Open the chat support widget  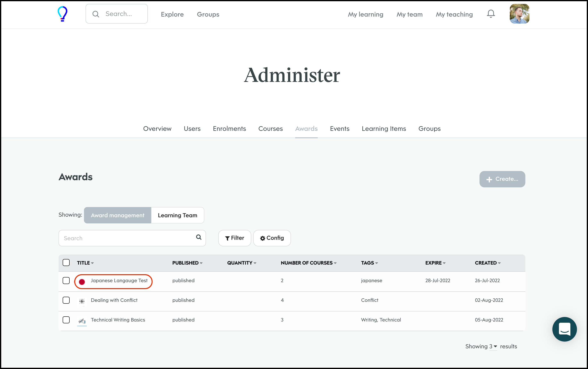coord(564,329)
